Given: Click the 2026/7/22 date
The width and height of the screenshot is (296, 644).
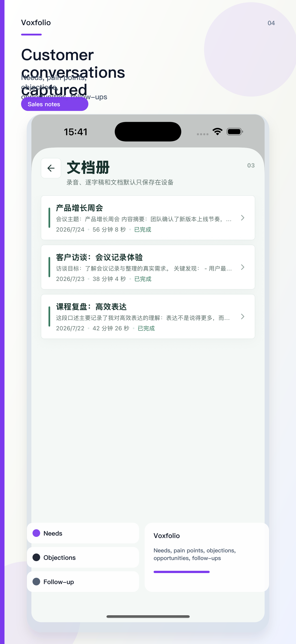Looking at the screenshot, I should point(70,328).
